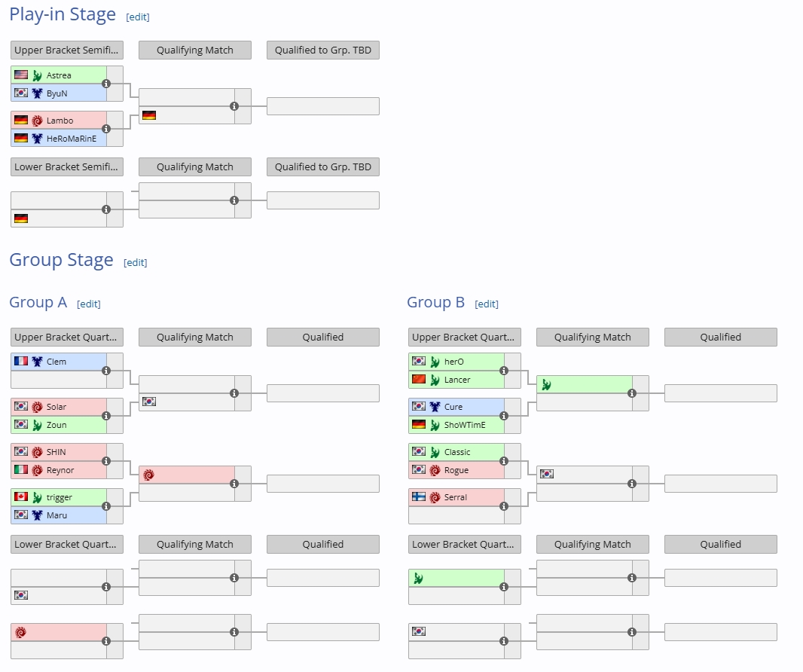The width and height of the screenshot is (803, 672).
Task: View match info for Classic vs Rogue
Action: (x=504, y=461)
